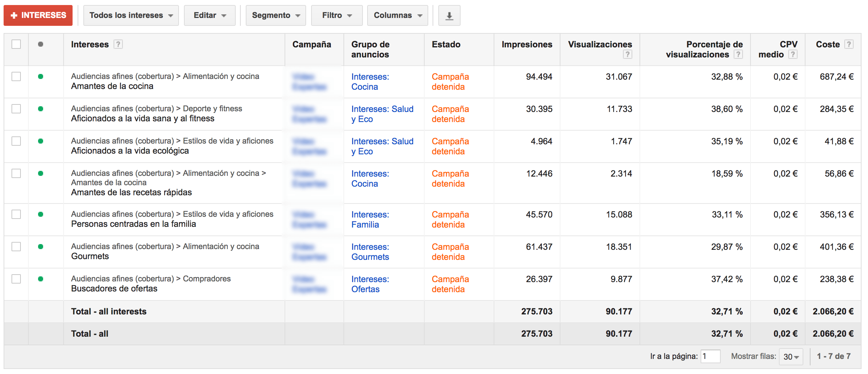Screen dimensions: 868x374
Task: Click blurred campaign link in Buscadores de ofertas row
Action: pyautogui.click(x=309, y=284)
